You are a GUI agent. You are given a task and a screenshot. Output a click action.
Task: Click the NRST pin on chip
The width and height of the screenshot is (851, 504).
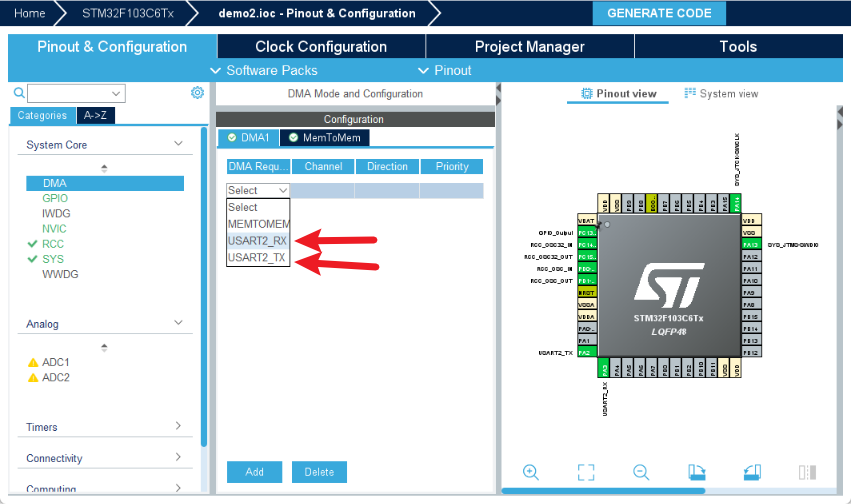[587, 292]
